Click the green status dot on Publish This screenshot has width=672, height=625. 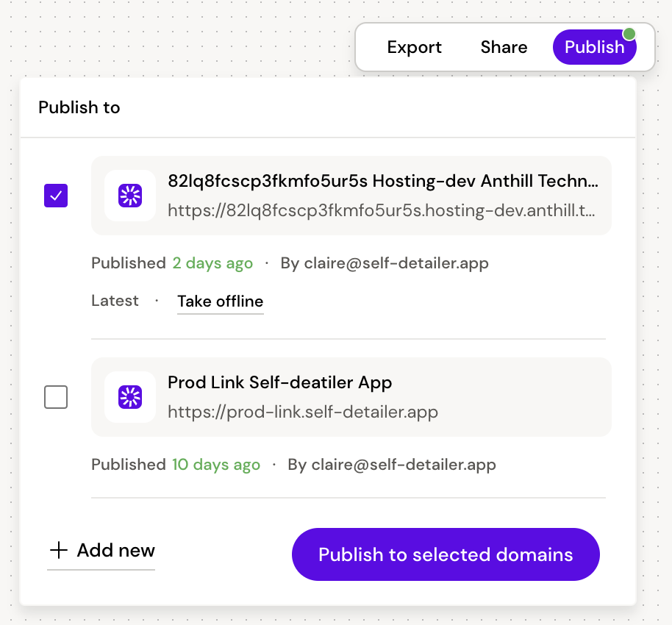[x=629, y=34]
